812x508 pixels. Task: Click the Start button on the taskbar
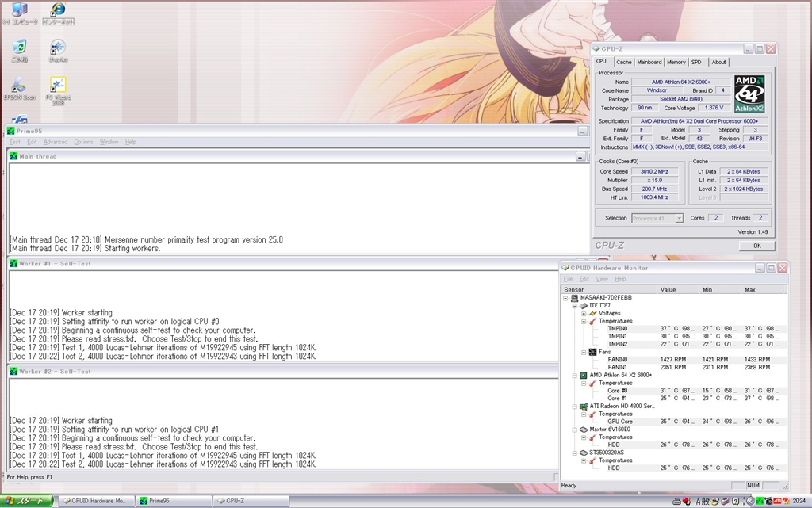[27, 501]
